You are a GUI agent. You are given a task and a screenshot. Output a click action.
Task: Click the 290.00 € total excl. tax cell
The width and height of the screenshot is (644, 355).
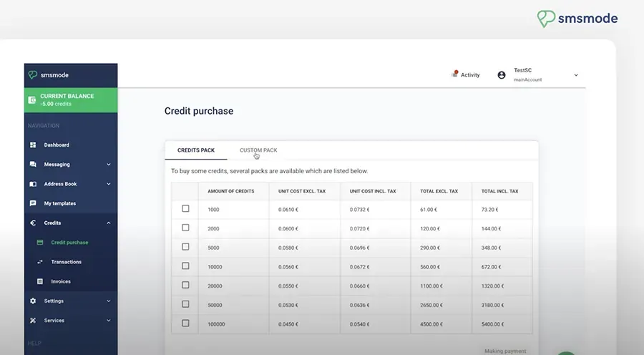(x=429, y=248)
